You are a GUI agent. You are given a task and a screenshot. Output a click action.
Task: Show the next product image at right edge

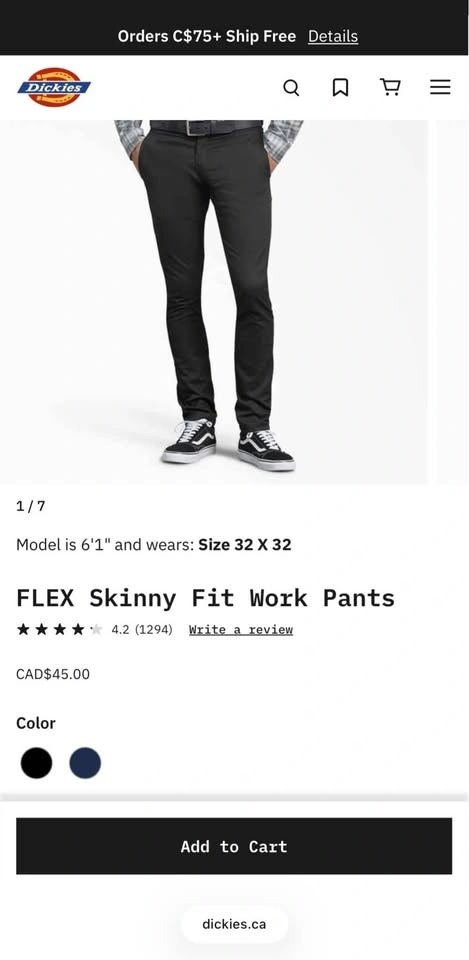(452, 302)
